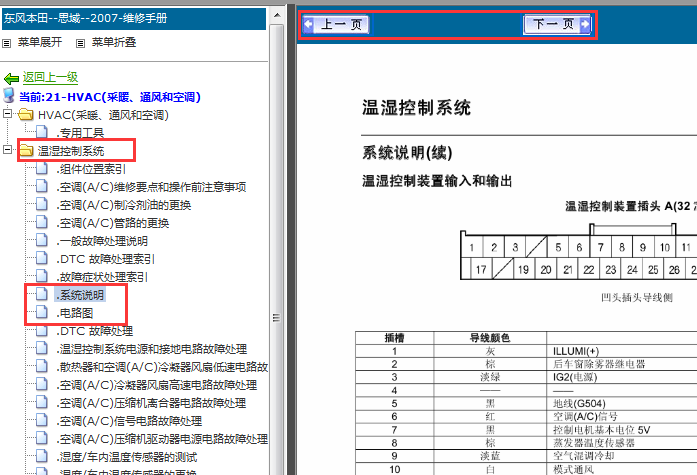
Task: Open .空调(A/C)冷凝器风扇高速电路故障处理 page
Action: click(156, 385)
